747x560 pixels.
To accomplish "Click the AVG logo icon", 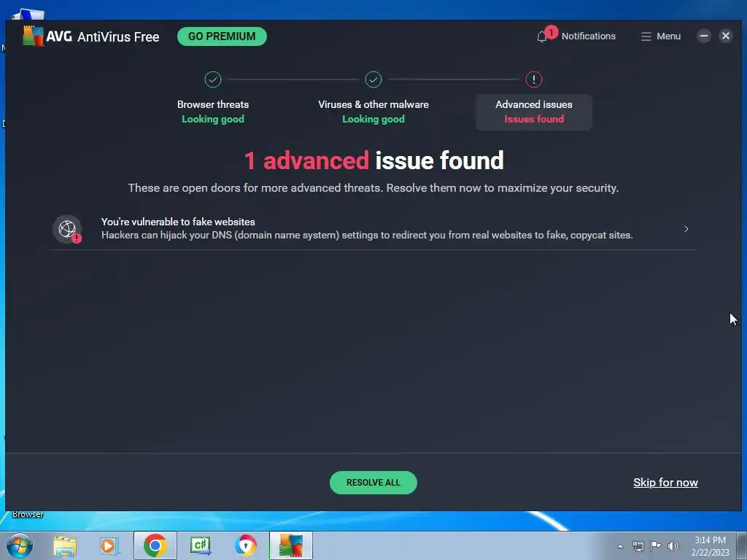I will [33, 36].
